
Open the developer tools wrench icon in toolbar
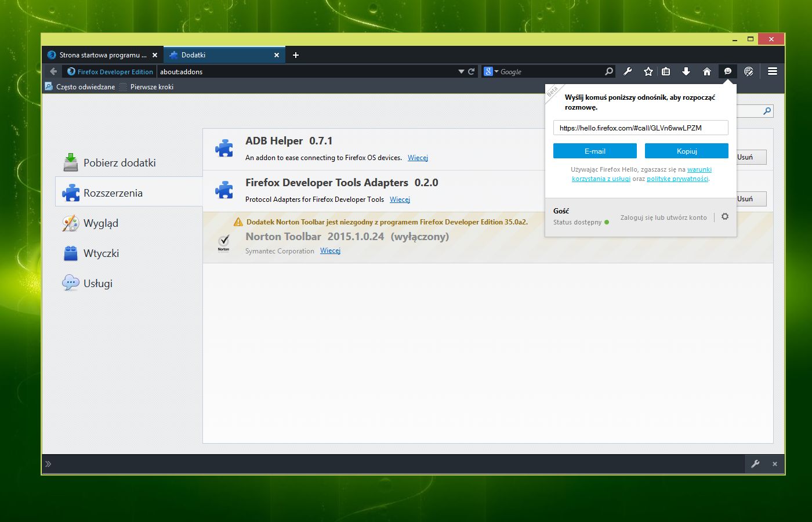pyautogui.click(x=628, y=71)
